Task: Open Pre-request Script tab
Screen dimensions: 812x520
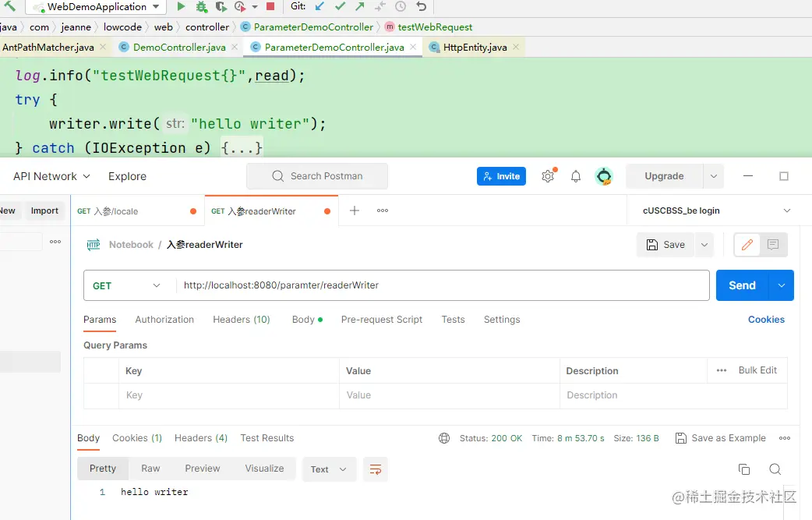Action: click(x=382, y=320)
